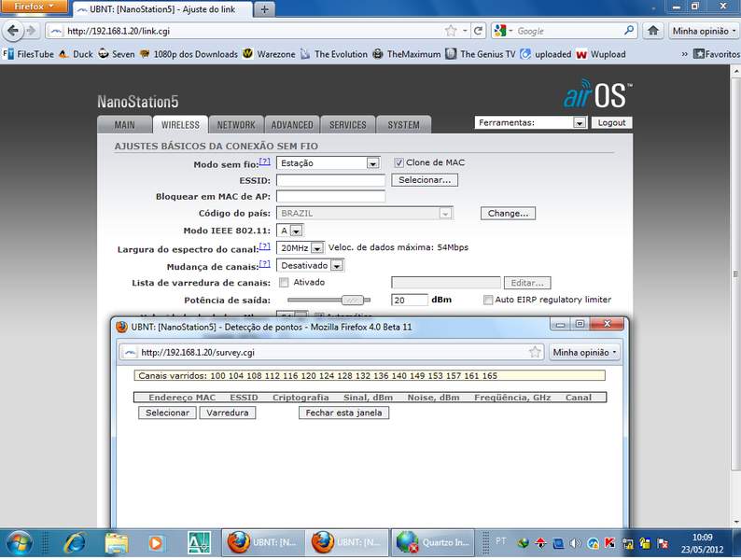The image size is (741, 560).
Task: Open 1080p dos Downloads bookmark
Action: [x=189, y=54]
